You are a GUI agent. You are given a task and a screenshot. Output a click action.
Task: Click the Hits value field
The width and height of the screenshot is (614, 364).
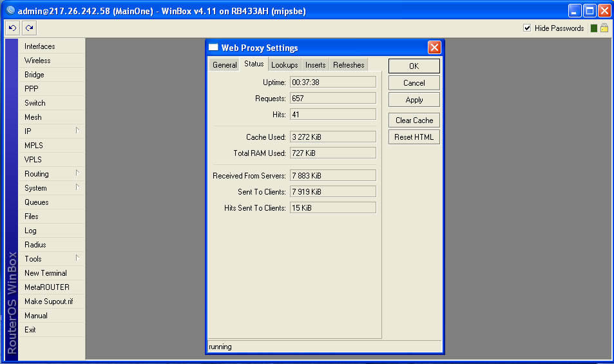tap(333, 114)
